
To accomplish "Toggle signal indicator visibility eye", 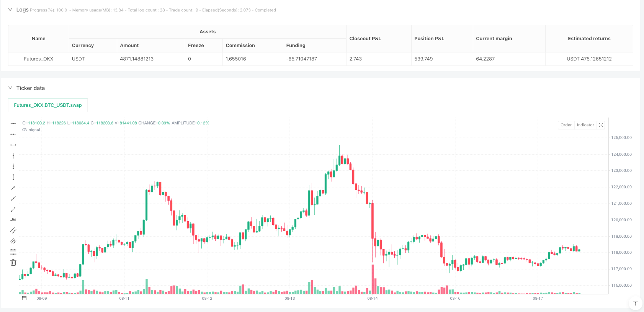I will [25, 130].
